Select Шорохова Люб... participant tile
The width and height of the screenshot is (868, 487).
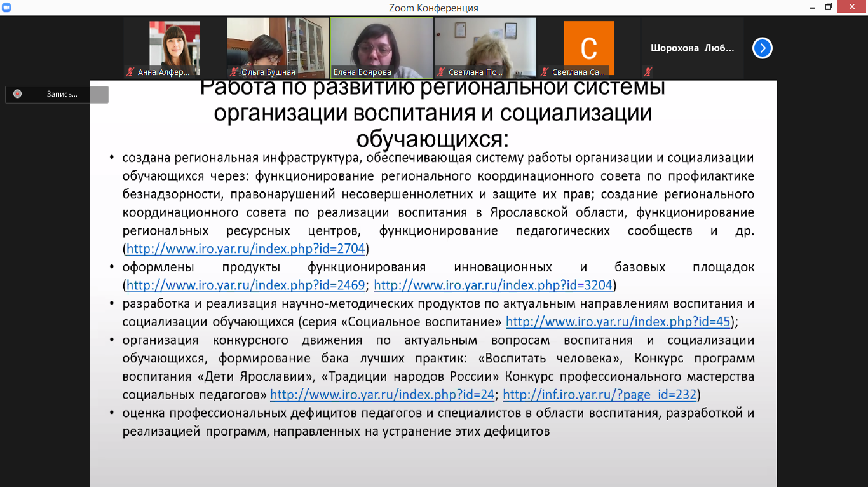692,48
